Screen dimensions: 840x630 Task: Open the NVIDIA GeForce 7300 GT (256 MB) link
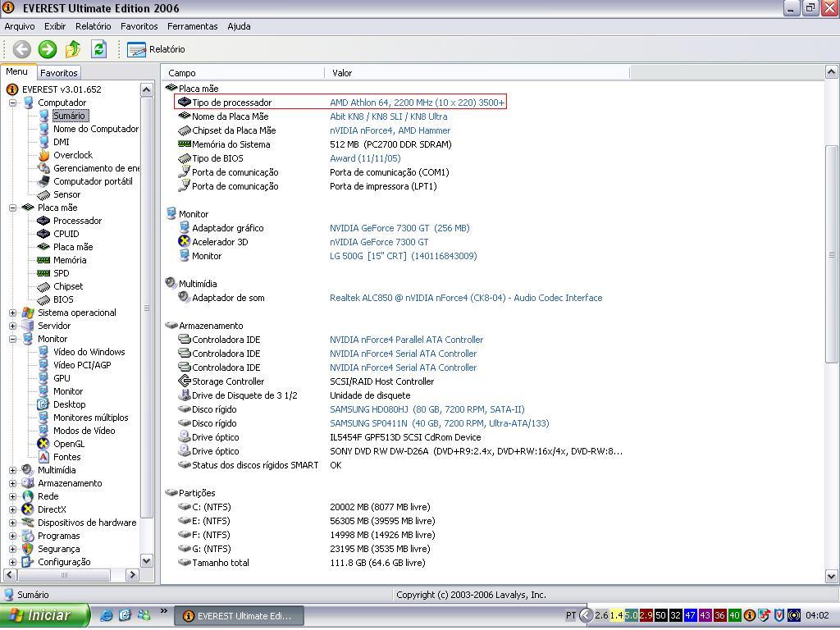click(x=399, y=228)
